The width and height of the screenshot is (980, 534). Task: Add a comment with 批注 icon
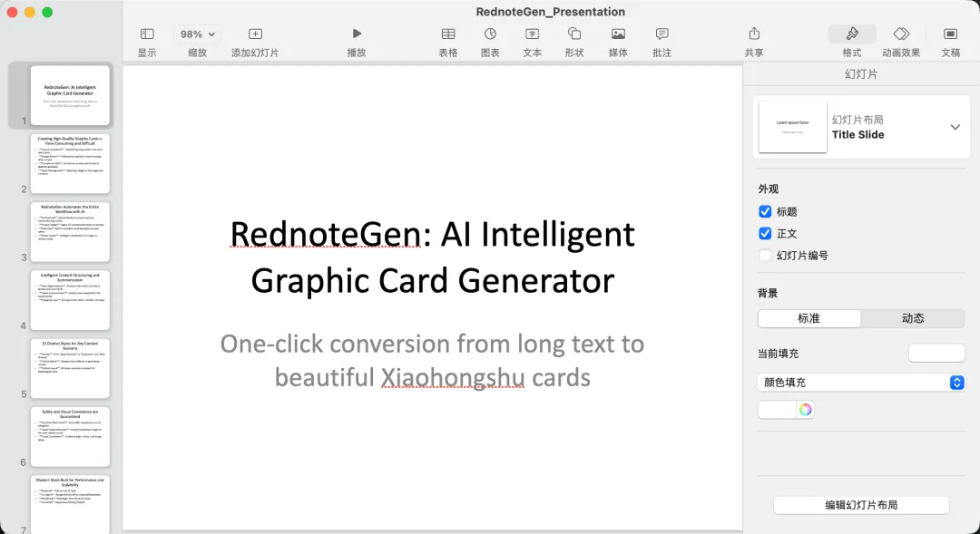(661, 34)
